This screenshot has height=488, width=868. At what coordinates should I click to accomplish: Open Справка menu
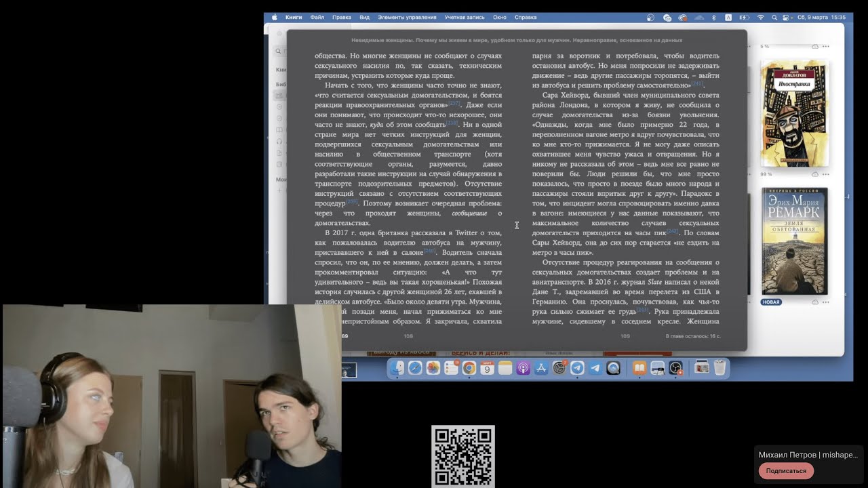526,17
